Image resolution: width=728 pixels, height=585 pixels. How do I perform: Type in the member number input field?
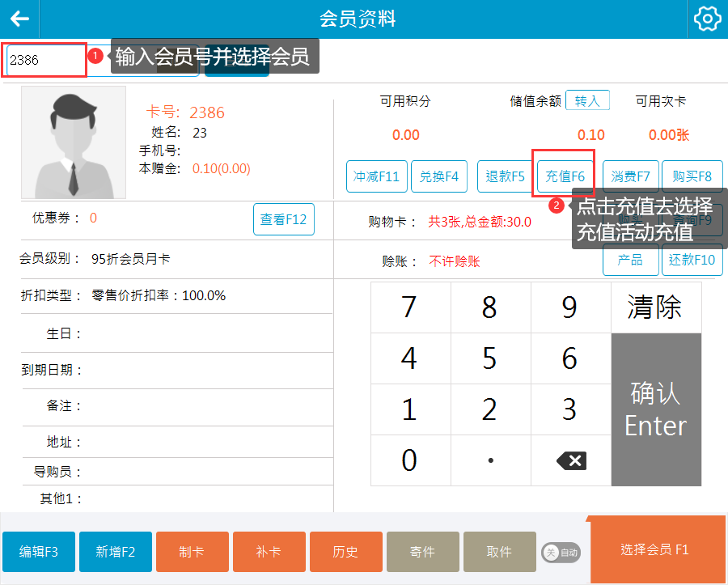[x=45, y=60]
